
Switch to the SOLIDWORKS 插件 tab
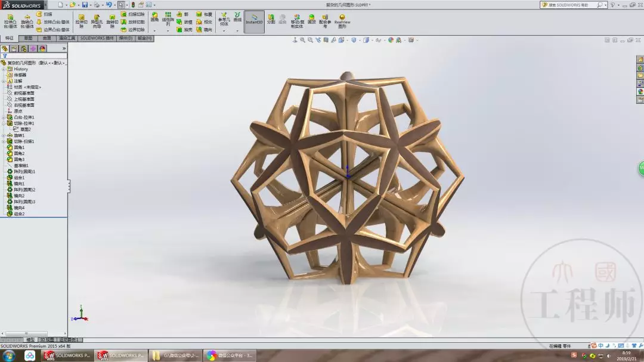[97, 38]
